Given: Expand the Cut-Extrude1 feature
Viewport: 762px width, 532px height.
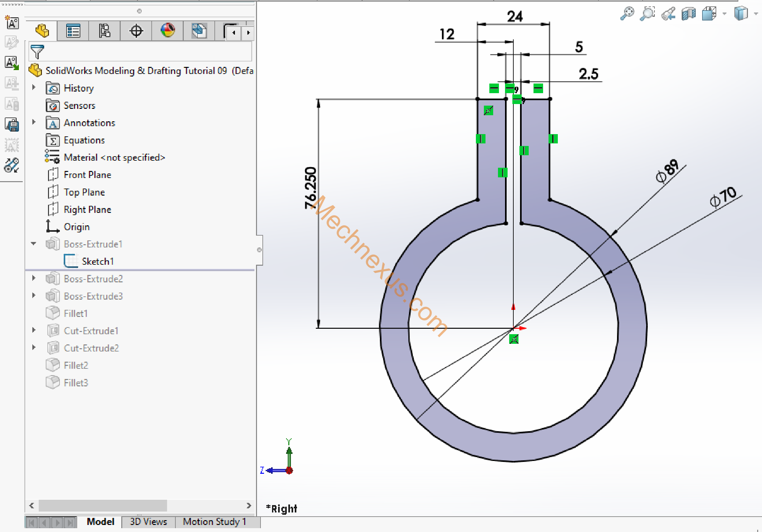Looking at the screenshot, I should (34, 330).
